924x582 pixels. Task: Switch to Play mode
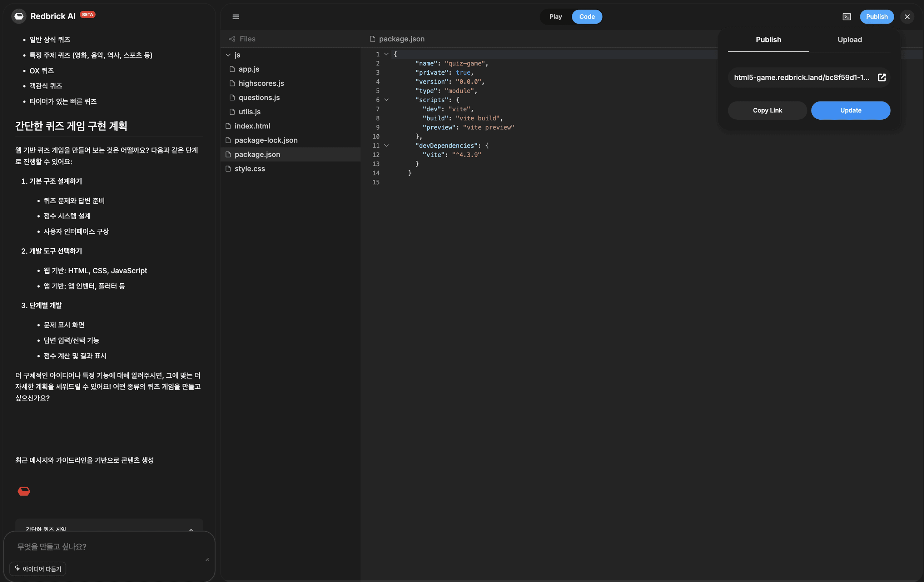[555, 17]
